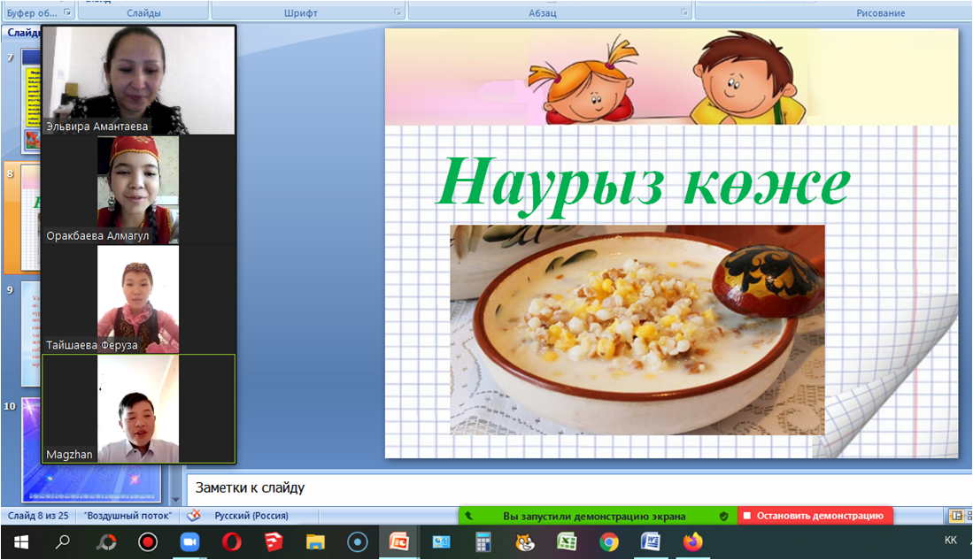Image resolution: width=973 pixels, height=560 pixels.
Task: Open Zoom app from the taskbar
Action: pos(189,541)
